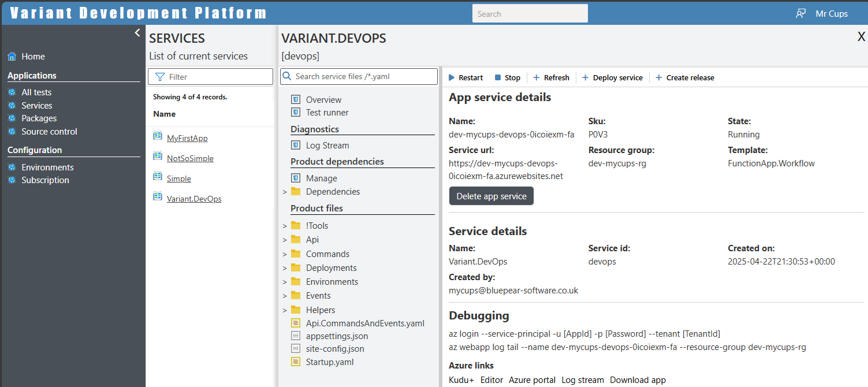
Task: Click the filter funnel icon
Action: pos(160,77)
